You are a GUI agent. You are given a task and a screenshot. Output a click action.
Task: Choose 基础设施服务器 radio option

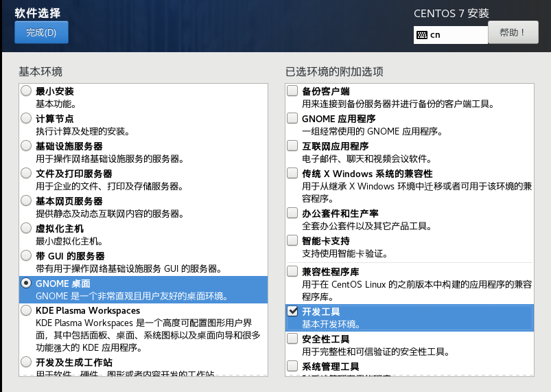point(26,146)
